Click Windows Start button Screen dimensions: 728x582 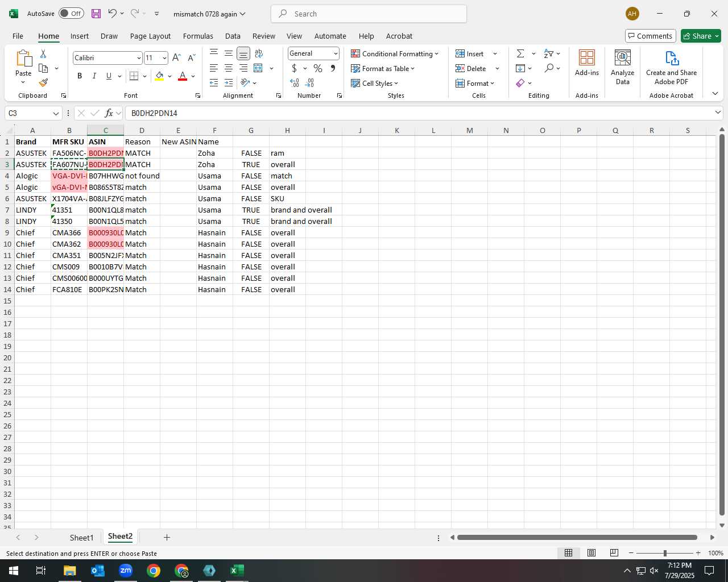[13, 571]
